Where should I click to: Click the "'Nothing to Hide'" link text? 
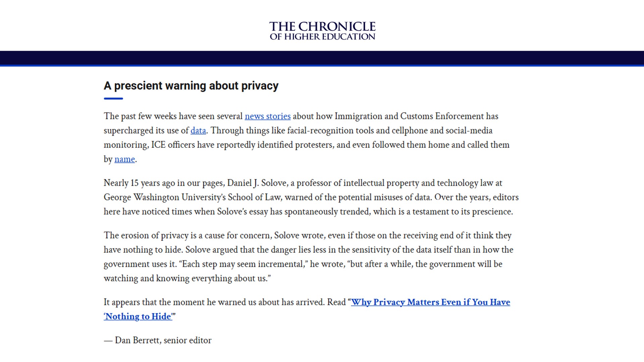[x=138, y=317]
